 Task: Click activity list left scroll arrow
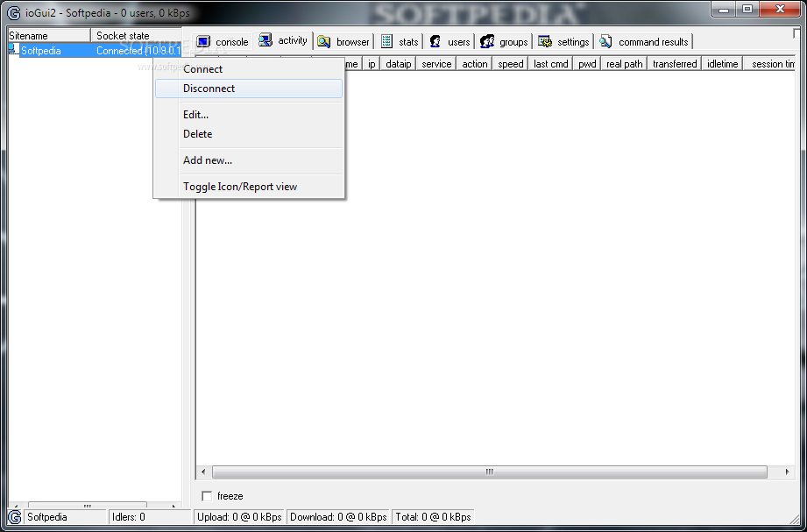pyautogui.click(x=203, y=472)
